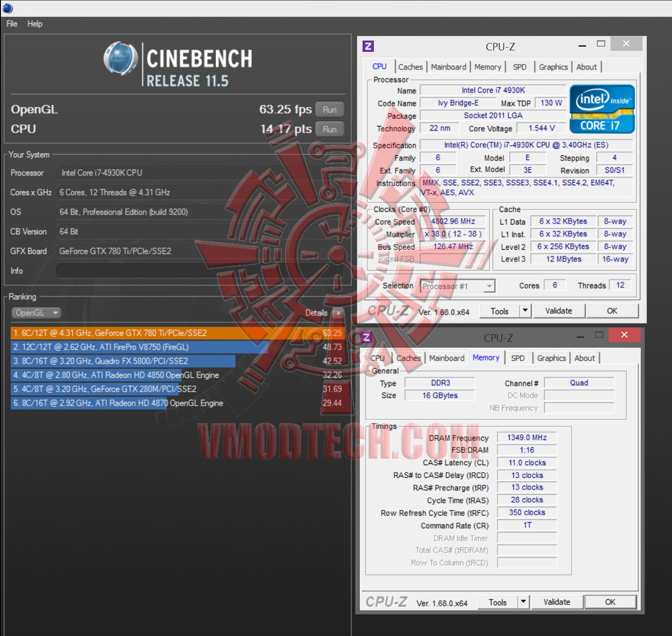672x636 pixels.
Task: Select the ATI FirePro V8750 ranking row
Action: click(x=177, y=347)
